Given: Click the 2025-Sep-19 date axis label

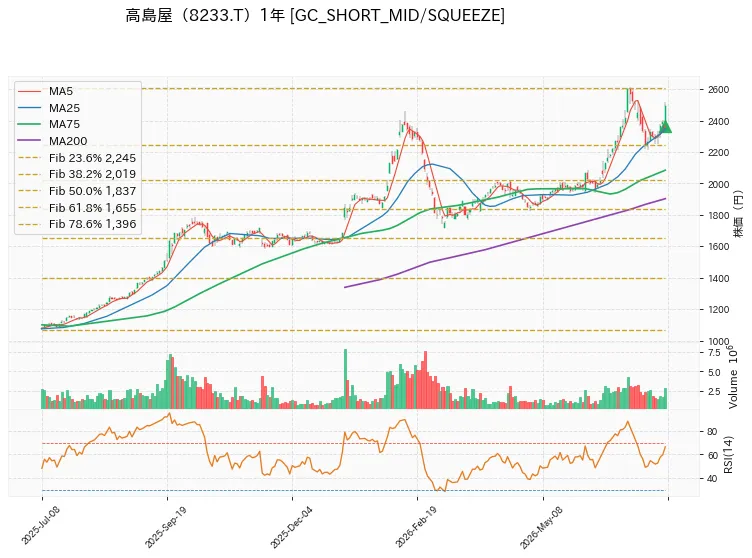Looking at the screenshot, I should tap(165, 527).
